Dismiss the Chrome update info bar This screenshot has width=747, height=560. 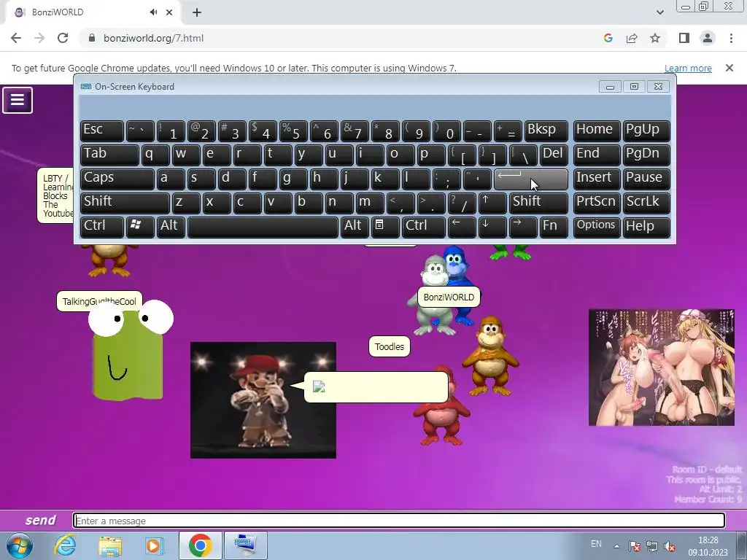729,68
